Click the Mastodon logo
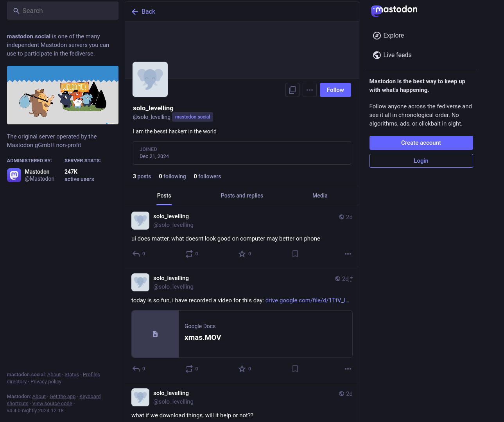Screen dimensions: 504x422 coord(394,11)
